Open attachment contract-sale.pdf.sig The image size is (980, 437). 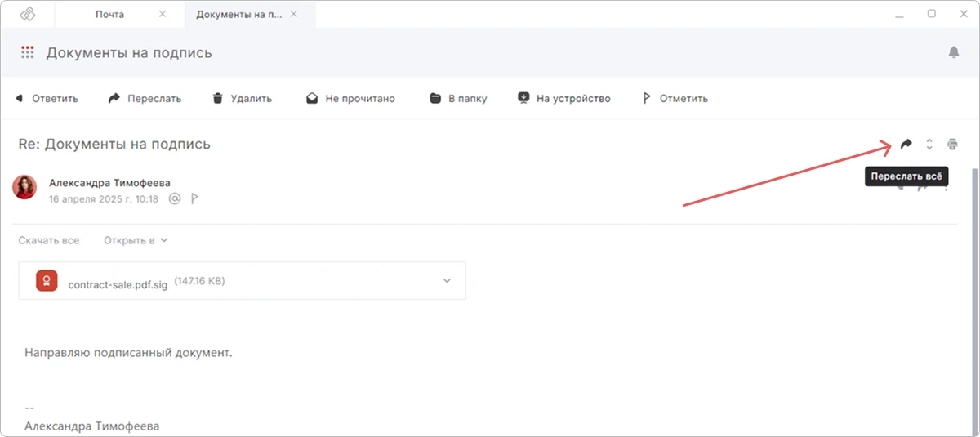[242, 280]
